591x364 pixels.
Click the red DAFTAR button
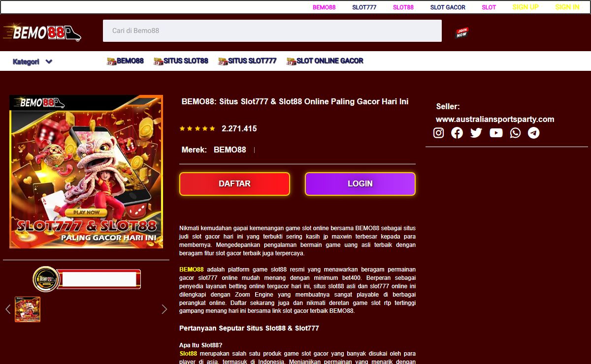234,184
